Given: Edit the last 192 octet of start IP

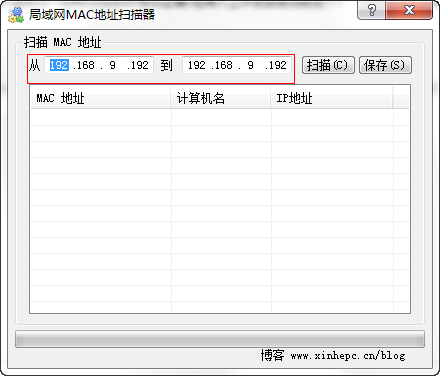Looking at the screenshot, I should pos(139,65).
